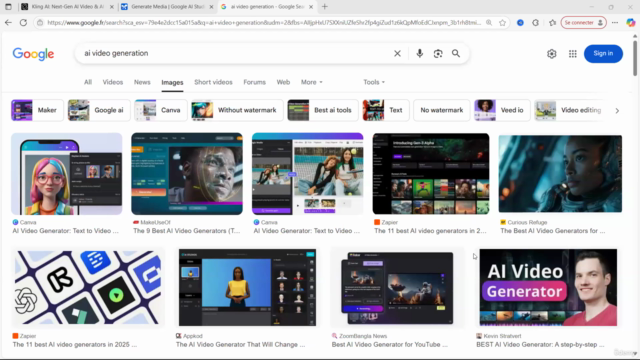Open the AI Video Generator thumbnail by Kevin Stratvert
Image resolution: width=640 pixels, height=360 pixels.
(x=548, y=287)
